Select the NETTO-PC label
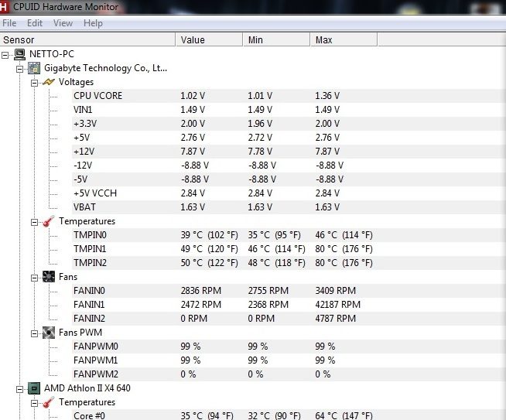506x420 pixels. 52,54
